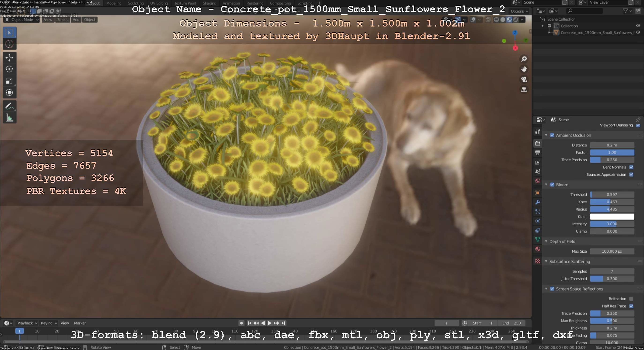644x350 pixels.
Task: Choose the Move tool
Action: coord(10,57)
